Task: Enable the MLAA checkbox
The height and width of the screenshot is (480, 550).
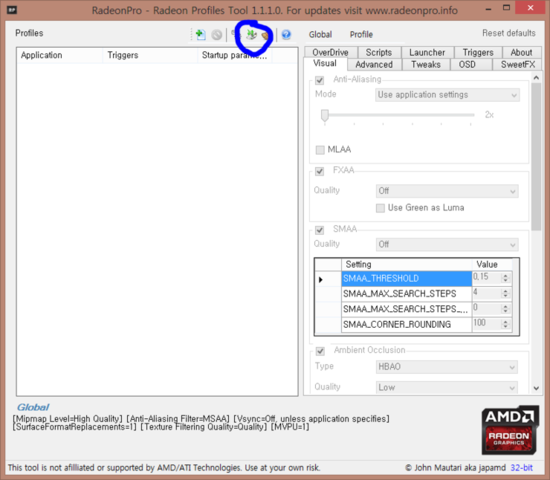Action: tap(320, 150)
